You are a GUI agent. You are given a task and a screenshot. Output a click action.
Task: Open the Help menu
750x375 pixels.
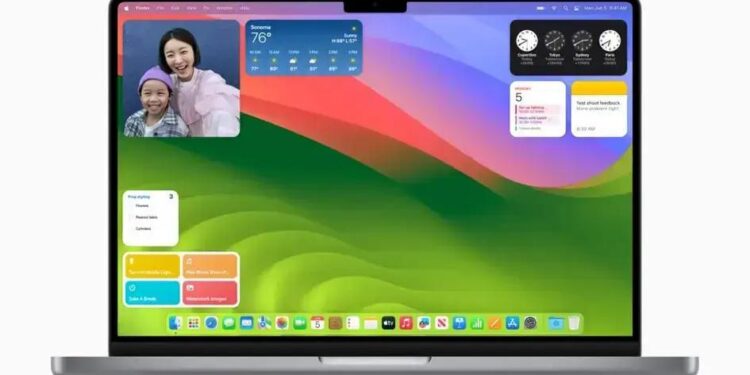tap(244, 8)
